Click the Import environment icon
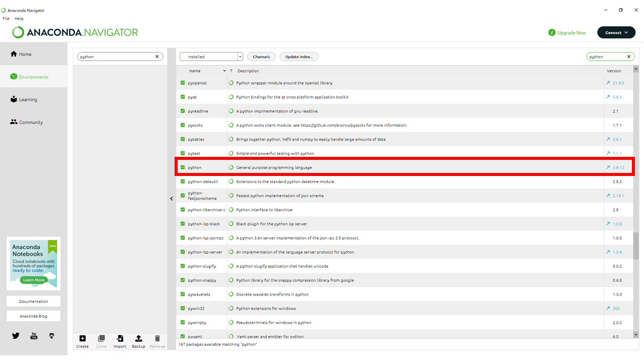The image size is (644, 362). click(x=120, y=338)
